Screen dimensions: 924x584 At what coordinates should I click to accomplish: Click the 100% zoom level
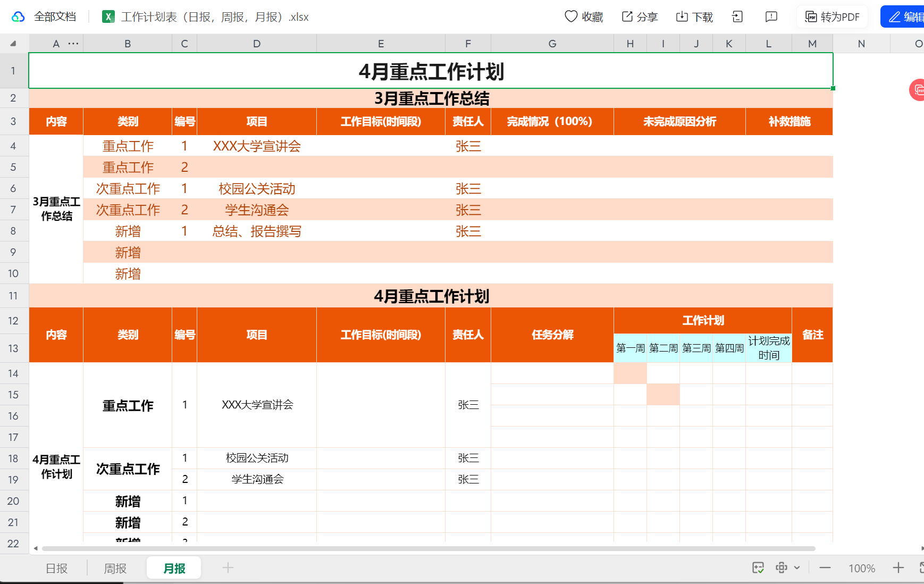click(862, 569)
